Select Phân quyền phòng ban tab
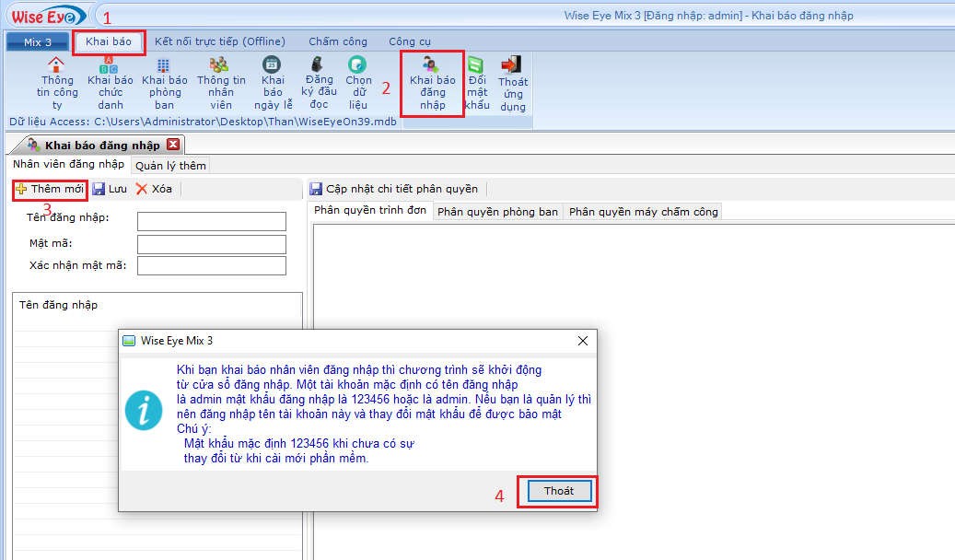 click(x=497, y=211)
